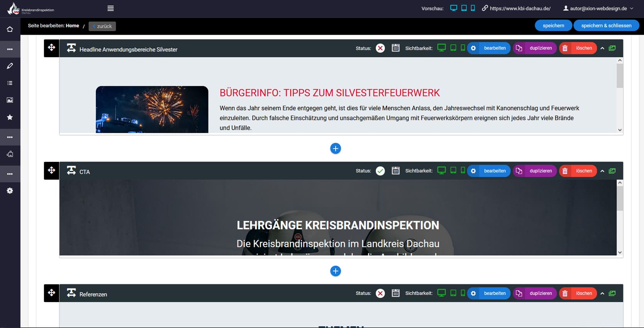Collapse the Headline Anwendungsbereiche Silvester block
Screen dimensions: 644x328
tap(602, 48)
